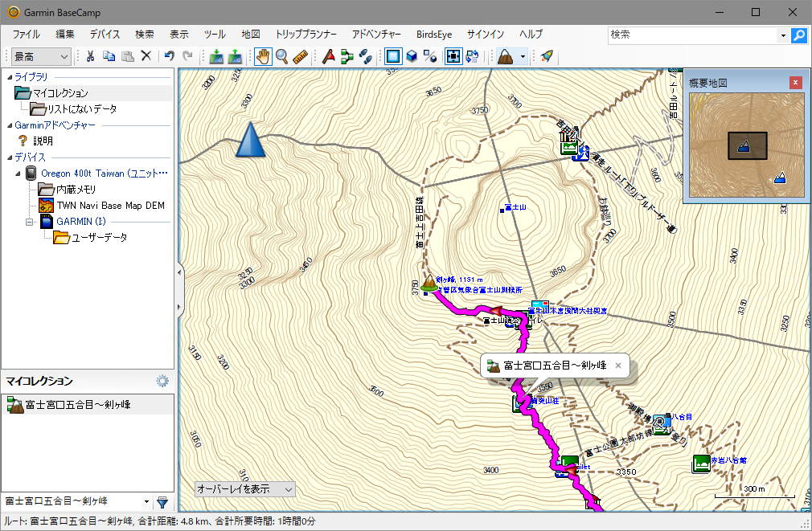812x531 pixels.
Task: Open the 検索 menu
Action: 145,35
